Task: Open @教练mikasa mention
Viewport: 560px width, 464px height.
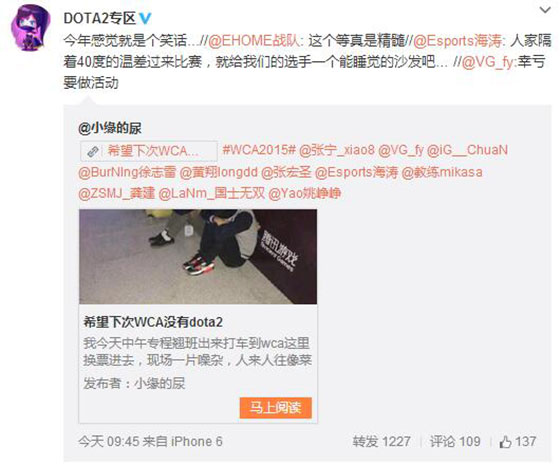Action: pos(442,172)
